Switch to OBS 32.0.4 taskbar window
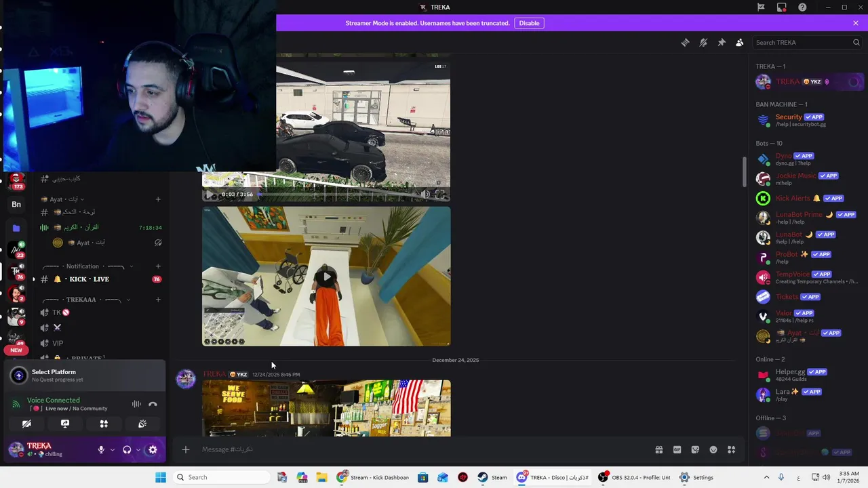This screenshot has height=488, width=868. [633, 477]
